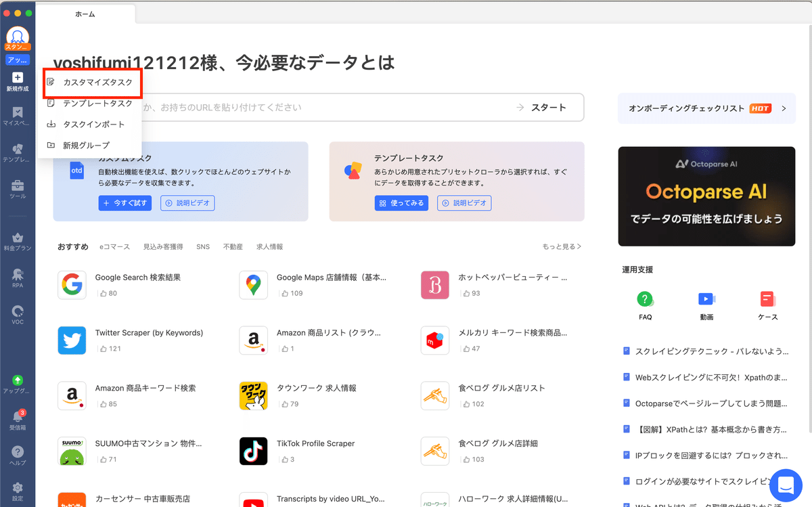This screenshot has width=812, height=507.
Task: Open 動画 video icon under 運用支援
Action: click(x=706, y=299)
